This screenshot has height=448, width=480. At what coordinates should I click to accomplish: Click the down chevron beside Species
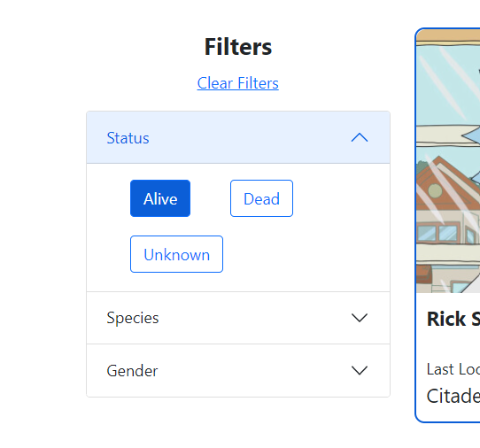coord(360,318)
